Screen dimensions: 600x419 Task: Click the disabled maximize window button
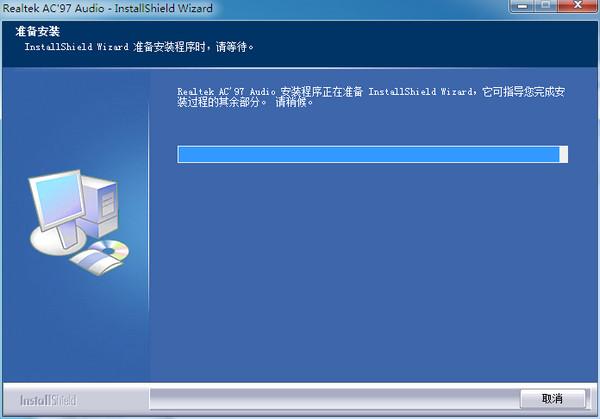[546, 6]
